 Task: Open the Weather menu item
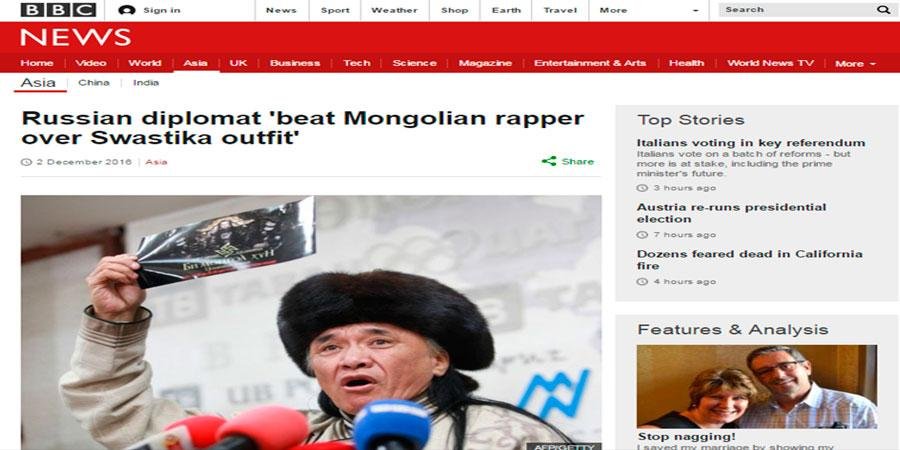click(394, 10)
